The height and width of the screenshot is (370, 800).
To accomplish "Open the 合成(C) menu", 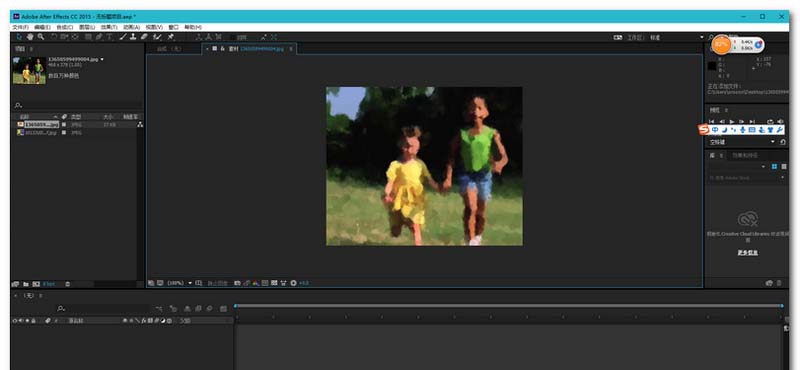I will pyautogui.click(x=65, y=27).
